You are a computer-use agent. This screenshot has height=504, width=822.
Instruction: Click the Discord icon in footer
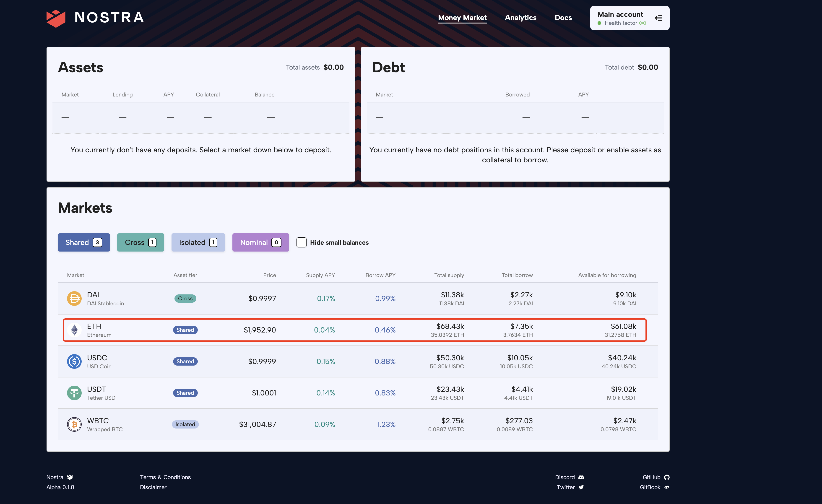coord(581,477)
